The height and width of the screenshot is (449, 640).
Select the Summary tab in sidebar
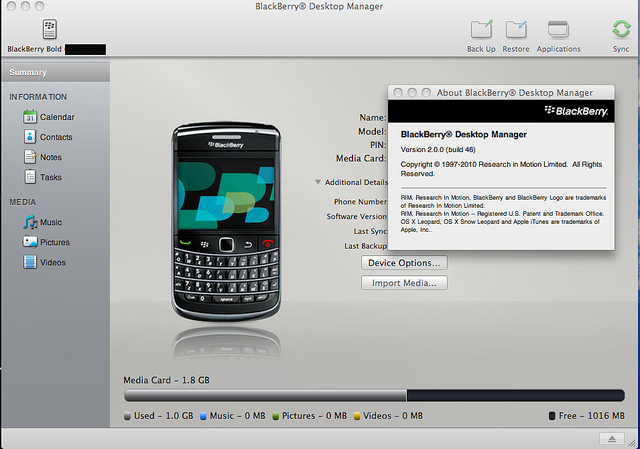[56, 72]
